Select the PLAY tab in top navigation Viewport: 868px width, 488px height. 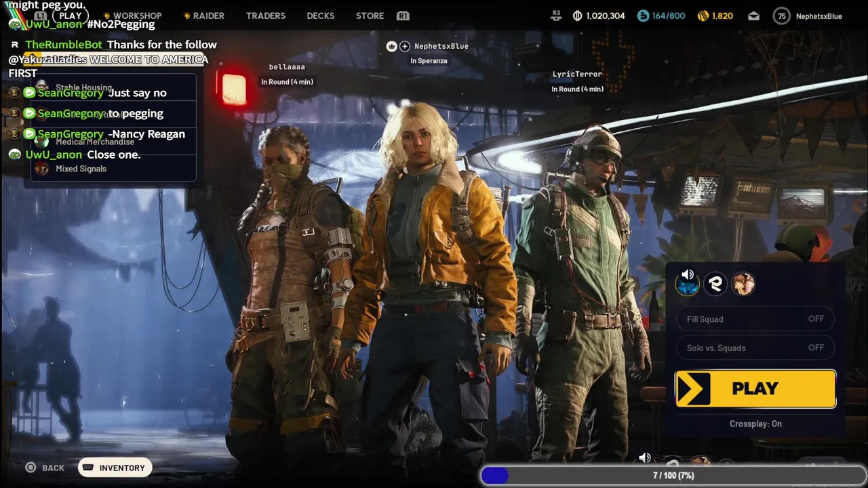[70, 16]
